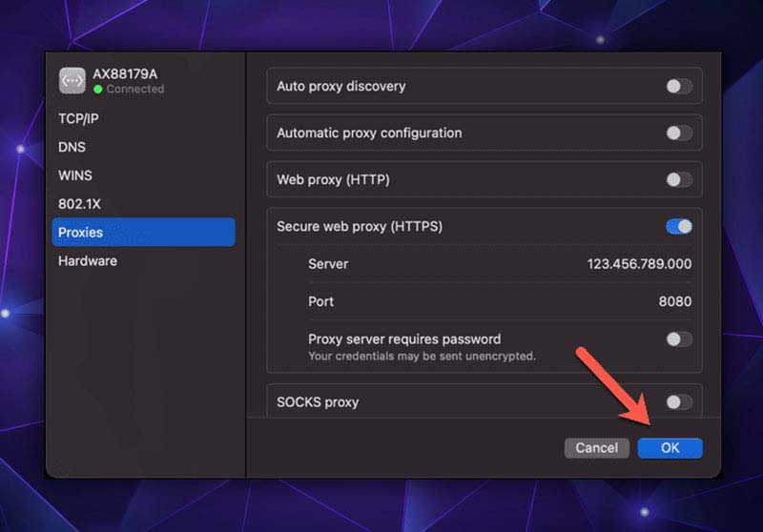
Task: Turn on Automatic proxy configuration switch
Action: point(679,133)
